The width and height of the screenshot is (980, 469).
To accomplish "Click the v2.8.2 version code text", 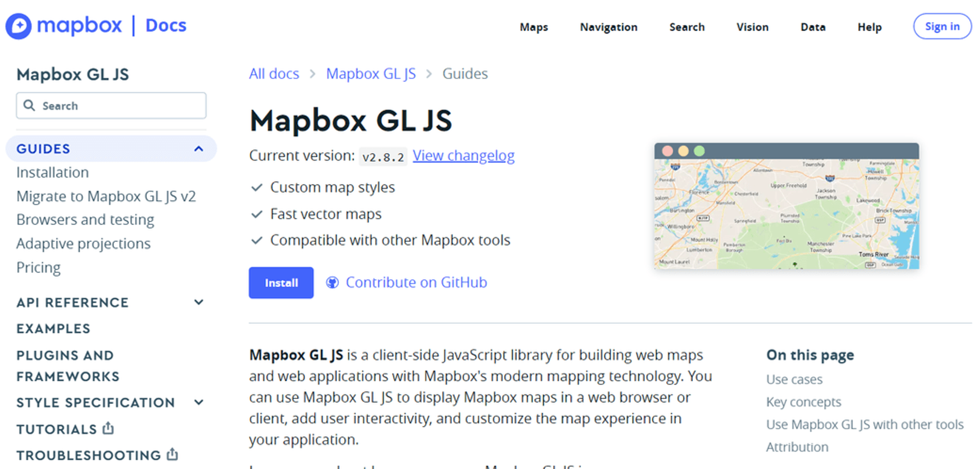I will [x=383, y=157].
